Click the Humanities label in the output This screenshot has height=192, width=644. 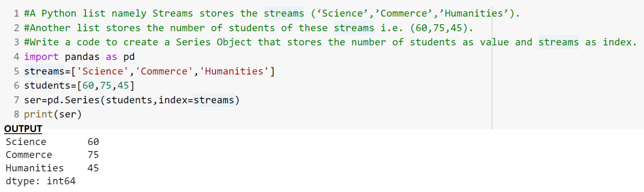tap(35, 169)
